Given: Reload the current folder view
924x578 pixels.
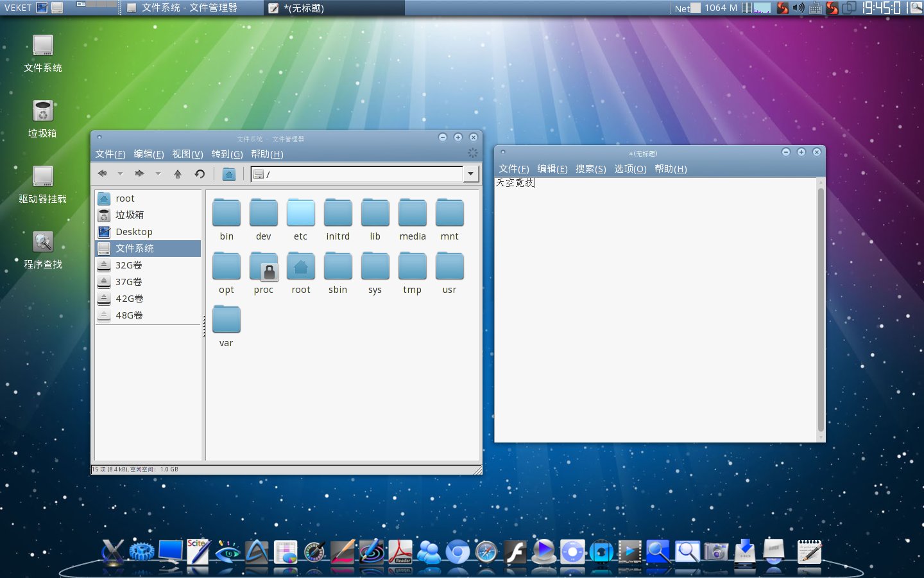Looking at the screenshot, I should [x=200, y=173].
